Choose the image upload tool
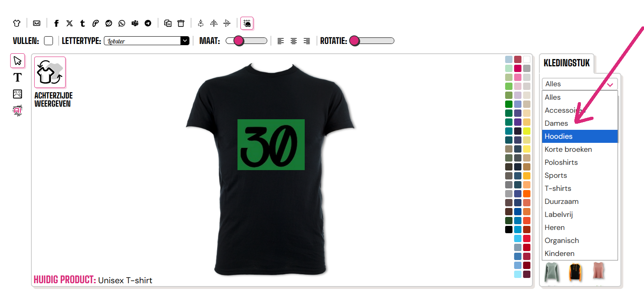The height and width of the screenshot is (293, 644). (x=18, y=94)
